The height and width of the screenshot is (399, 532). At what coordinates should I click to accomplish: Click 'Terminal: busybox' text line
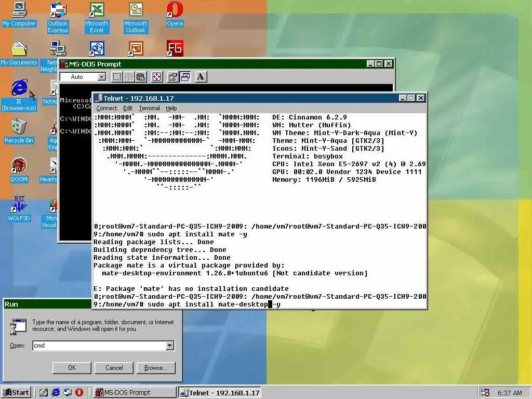[308, 156]
